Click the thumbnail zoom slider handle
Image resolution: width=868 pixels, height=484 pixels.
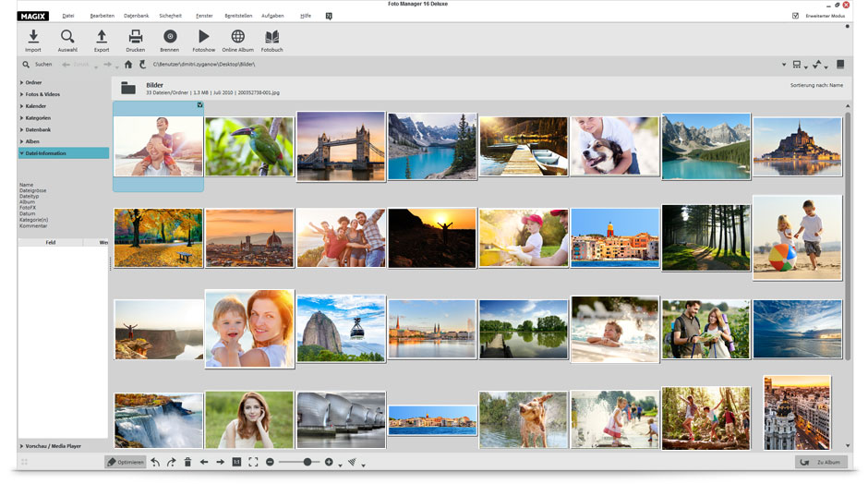coord(307,462)
